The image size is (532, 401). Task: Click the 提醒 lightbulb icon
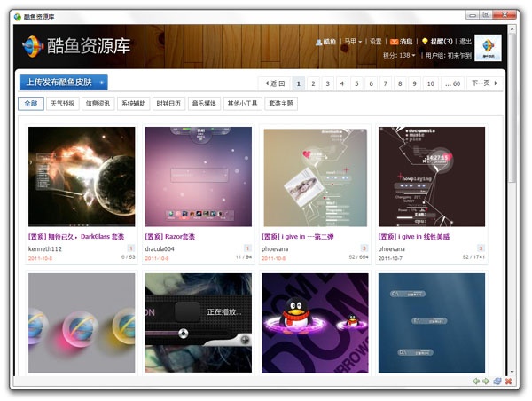tap(425, 42)
